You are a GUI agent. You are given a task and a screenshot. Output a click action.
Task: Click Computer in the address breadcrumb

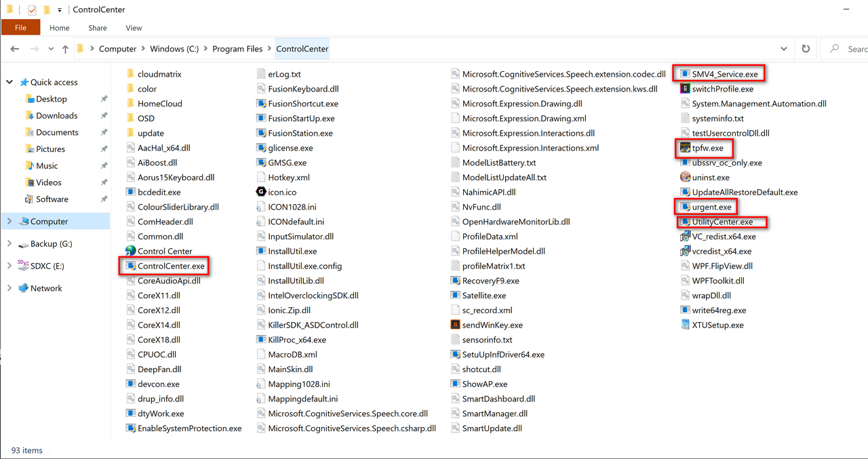pyautogui.click(x=117, y=49)
